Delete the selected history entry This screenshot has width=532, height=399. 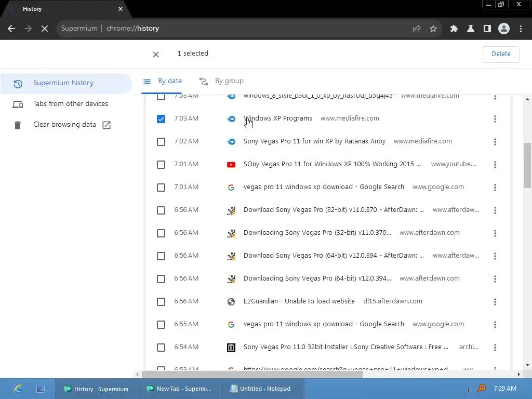click(x=501, y=54)
